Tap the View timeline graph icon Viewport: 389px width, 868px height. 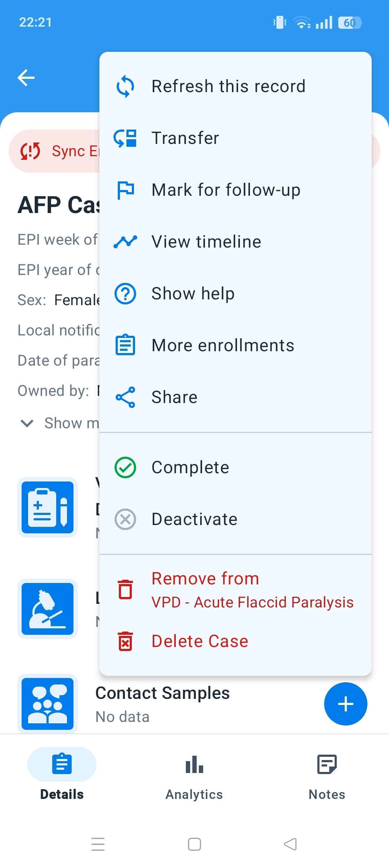(125, 241)
